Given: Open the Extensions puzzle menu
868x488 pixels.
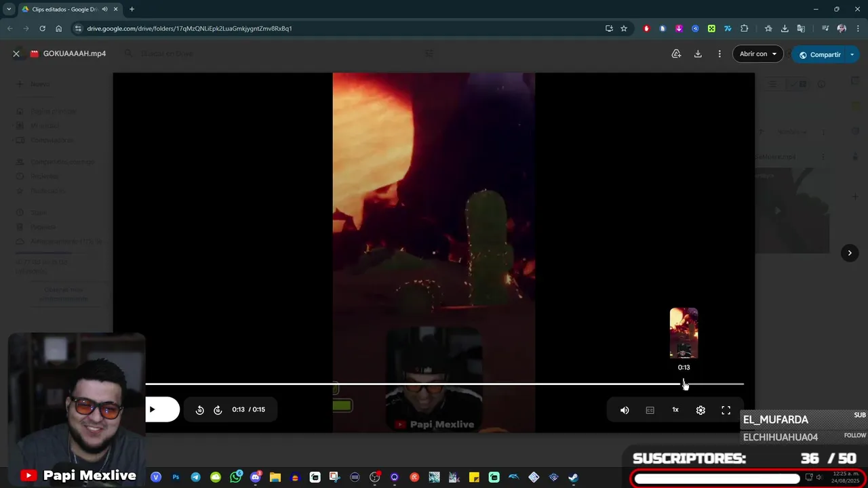Looking at the screenshot, I should pos(745,28).
